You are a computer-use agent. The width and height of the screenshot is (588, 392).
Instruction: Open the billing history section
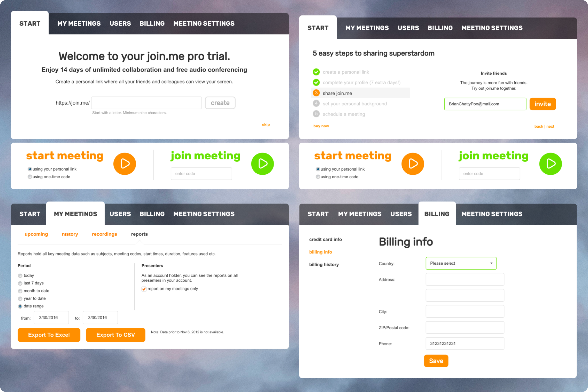coord(324,265)
